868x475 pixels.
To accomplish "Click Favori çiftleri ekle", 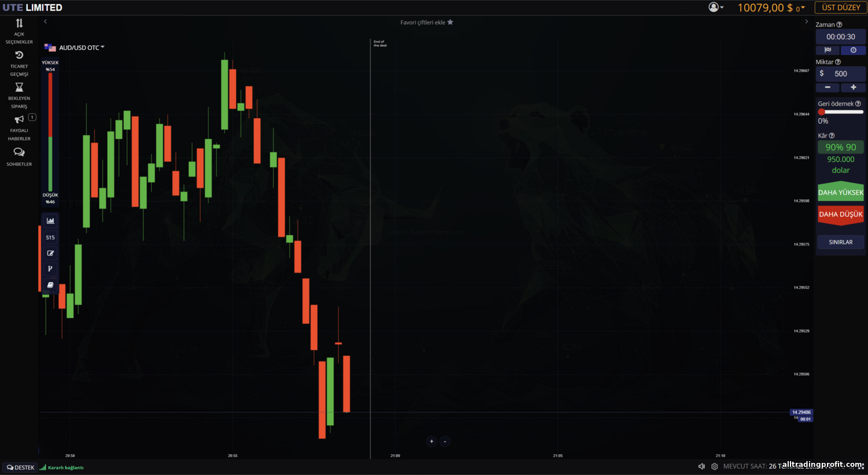I will (426, 23).
